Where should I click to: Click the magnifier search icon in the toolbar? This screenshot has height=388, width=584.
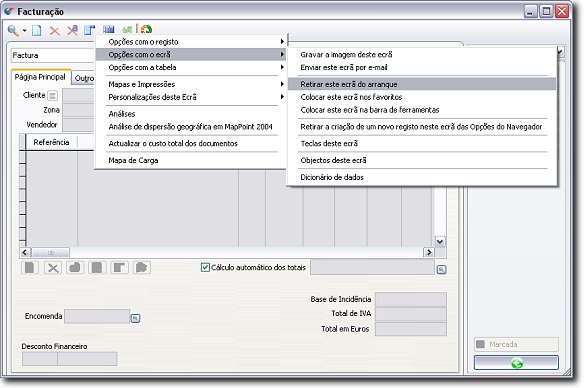click(x=13, y=31)
